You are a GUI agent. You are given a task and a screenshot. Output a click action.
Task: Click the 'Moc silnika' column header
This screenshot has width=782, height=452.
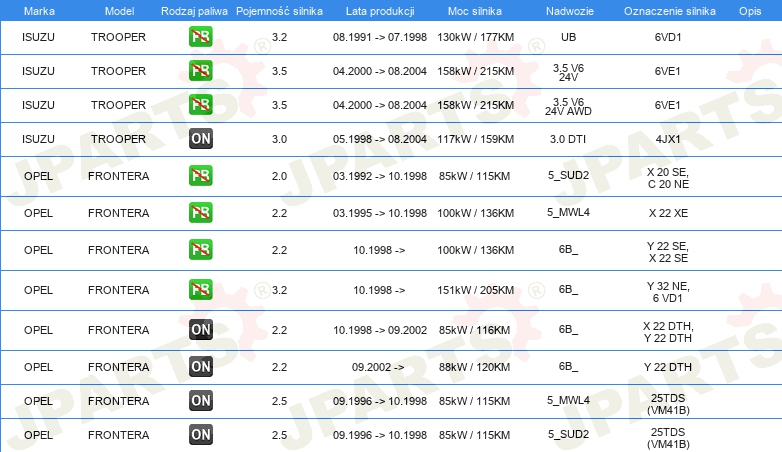pos(475,11)
